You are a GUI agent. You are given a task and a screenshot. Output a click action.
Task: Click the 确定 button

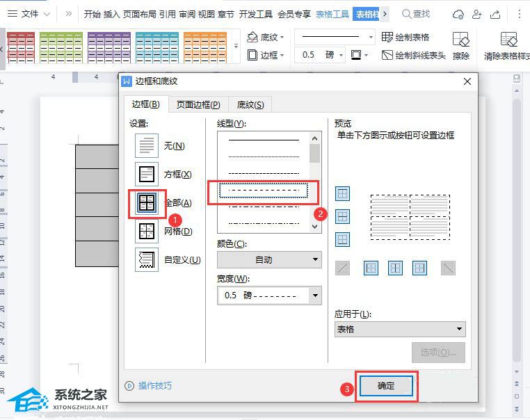click(x=386, y=385)
